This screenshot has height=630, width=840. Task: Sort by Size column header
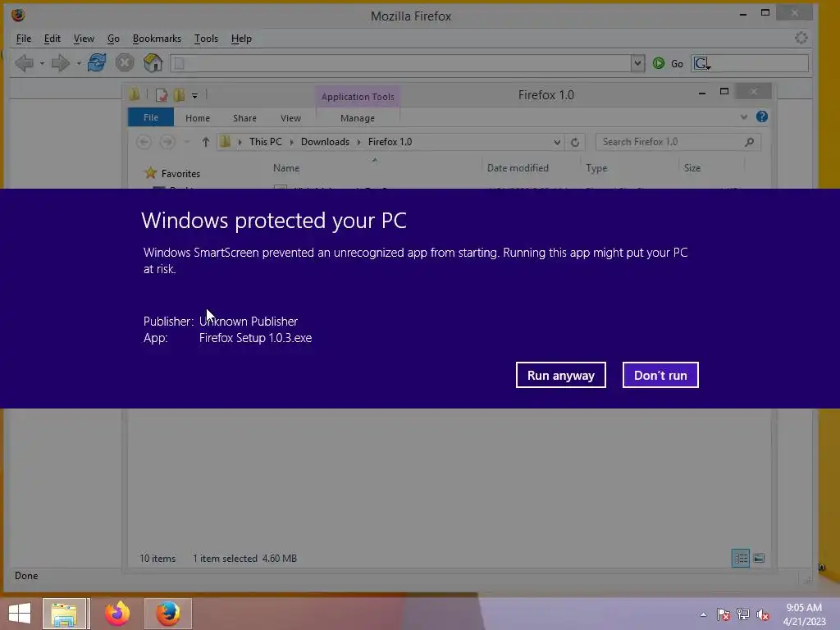pyautogui.click(x=692, y=168)
